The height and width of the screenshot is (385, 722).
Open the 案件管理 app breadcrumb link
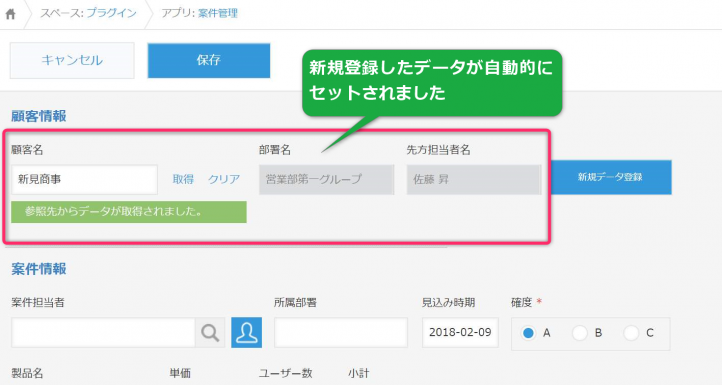point(218,13)
